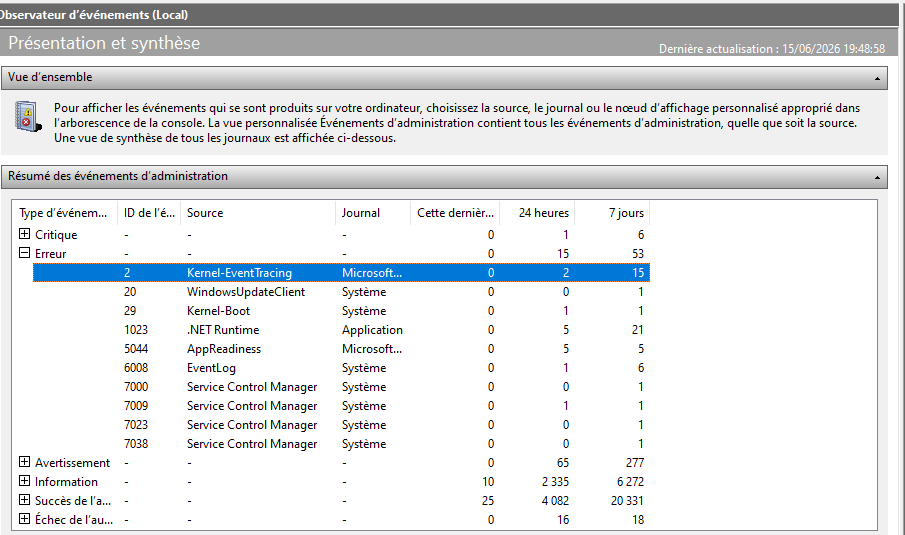905x535 pixels.
Task: Select the Kernel-EventTracing error row
Action: pos(341,272)
